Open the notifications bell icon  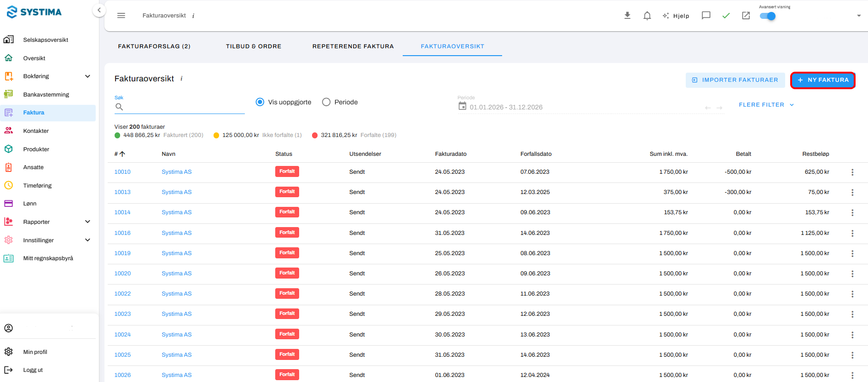[647, 16]
